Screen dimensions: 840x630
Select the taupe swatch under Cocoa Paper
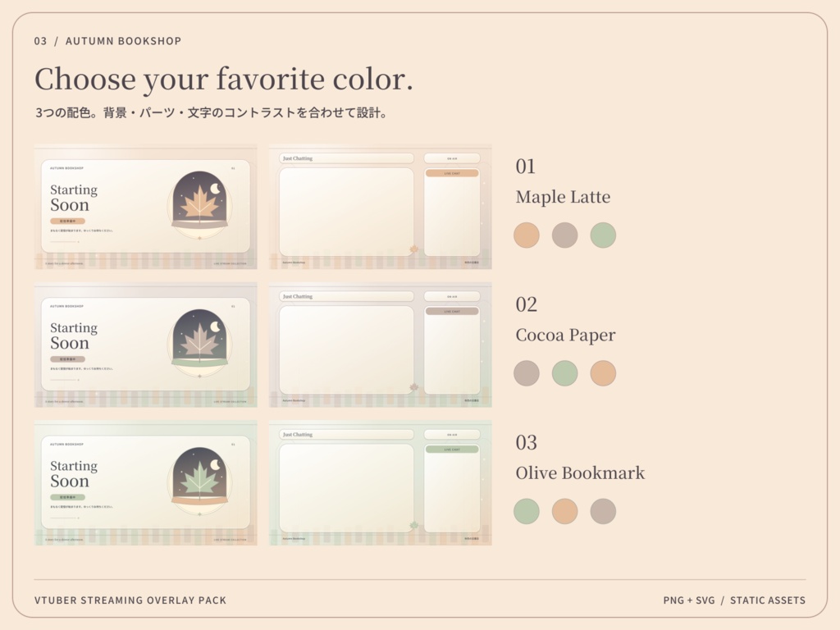point(526,373)
